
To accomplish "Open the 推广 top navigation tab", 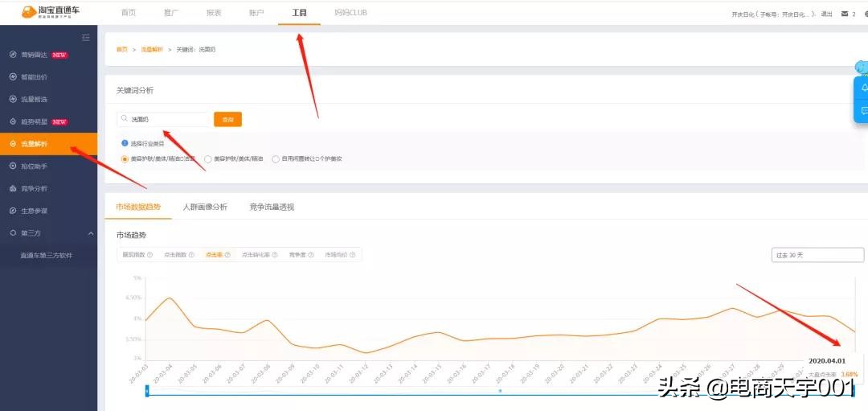I will point(172,13).
